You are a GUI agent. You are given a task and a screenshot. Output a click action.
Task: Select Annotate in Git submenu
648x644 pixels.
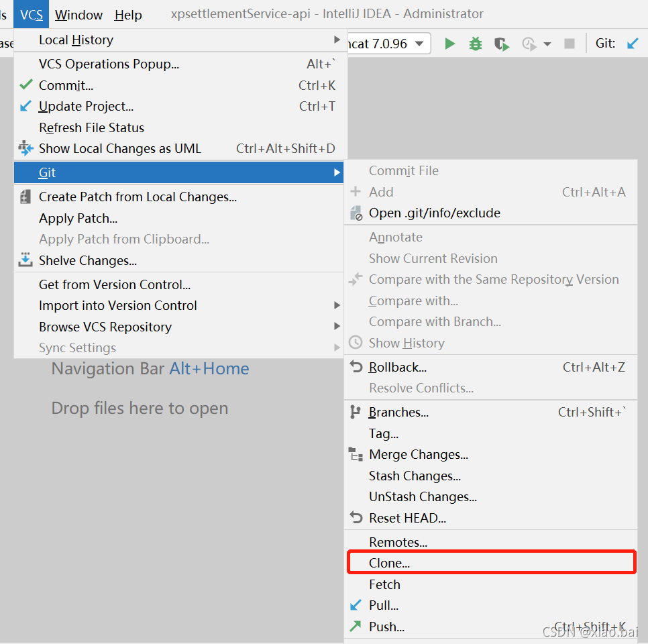point(490,237)
